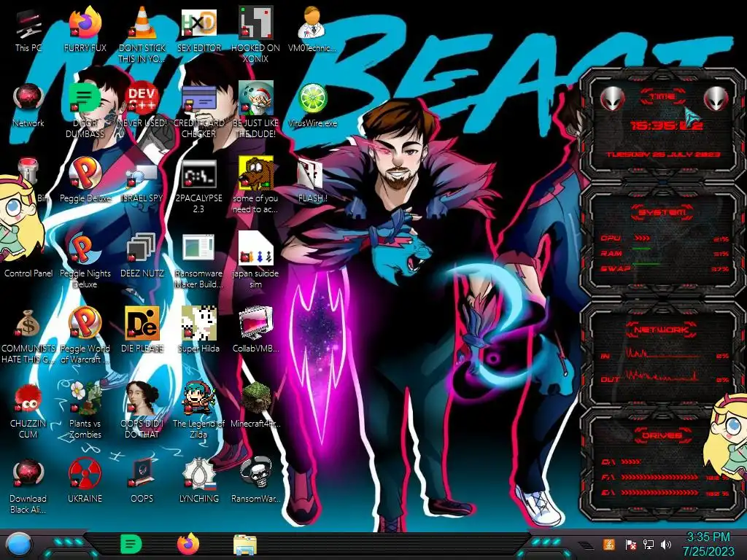Select the FLASH! desktop icon
747x560 pixels.
312,181
